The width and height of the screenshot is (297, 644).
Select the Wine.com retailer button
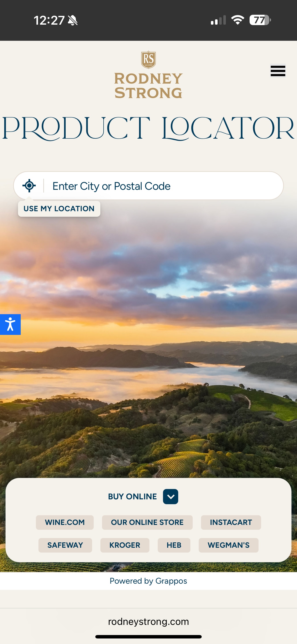click(65, 522)
